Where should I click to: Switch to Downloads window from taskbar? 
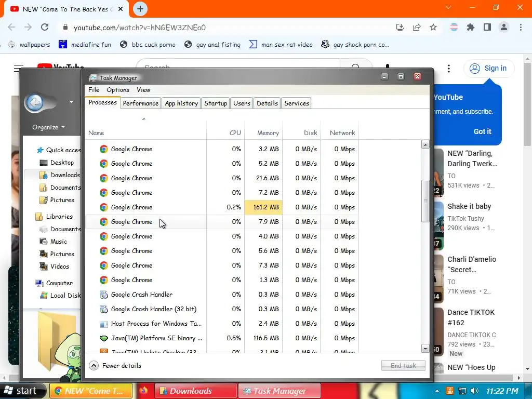[x=196, y=391]
